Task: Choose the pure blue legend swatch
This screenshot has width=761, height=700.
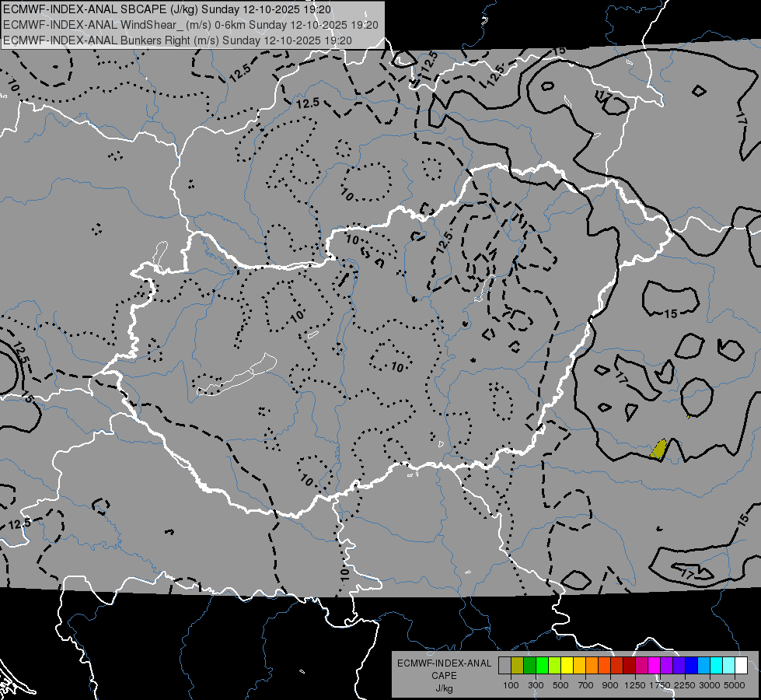Action: tap(692, 666)
